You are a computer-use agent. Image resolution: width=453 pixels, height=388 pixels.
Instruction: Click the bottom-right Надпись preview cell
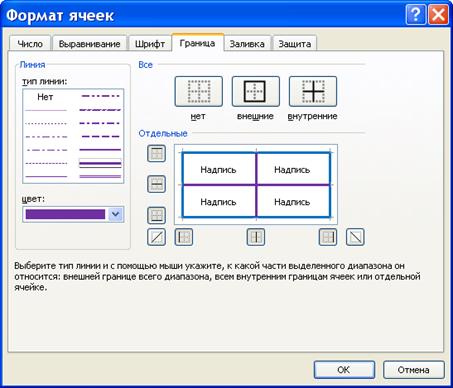coord(292,202)
